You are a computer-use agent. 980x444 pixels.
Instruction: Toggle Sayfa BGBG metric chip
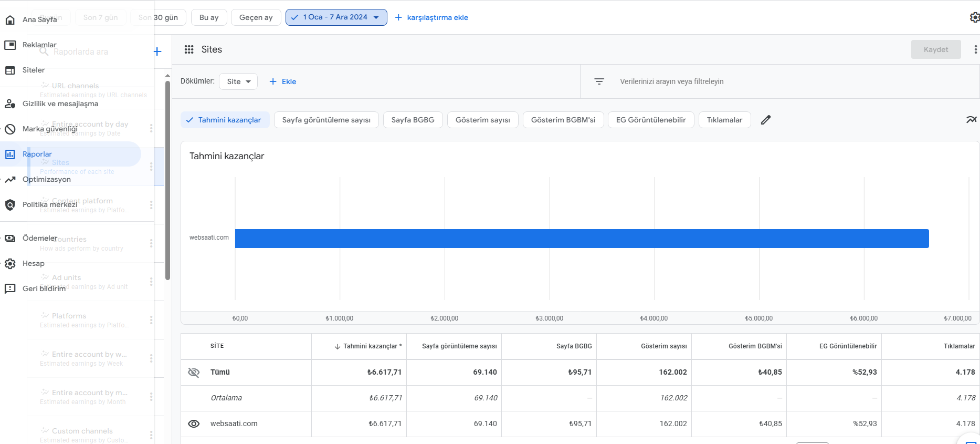413,120
